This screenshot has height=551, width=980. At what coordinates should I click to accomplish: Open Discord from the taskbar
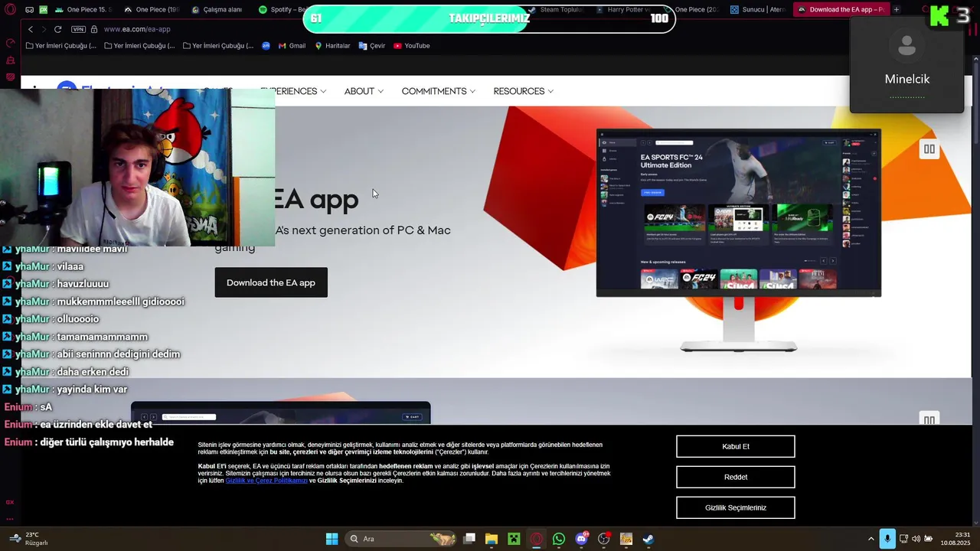coord(581,539)
